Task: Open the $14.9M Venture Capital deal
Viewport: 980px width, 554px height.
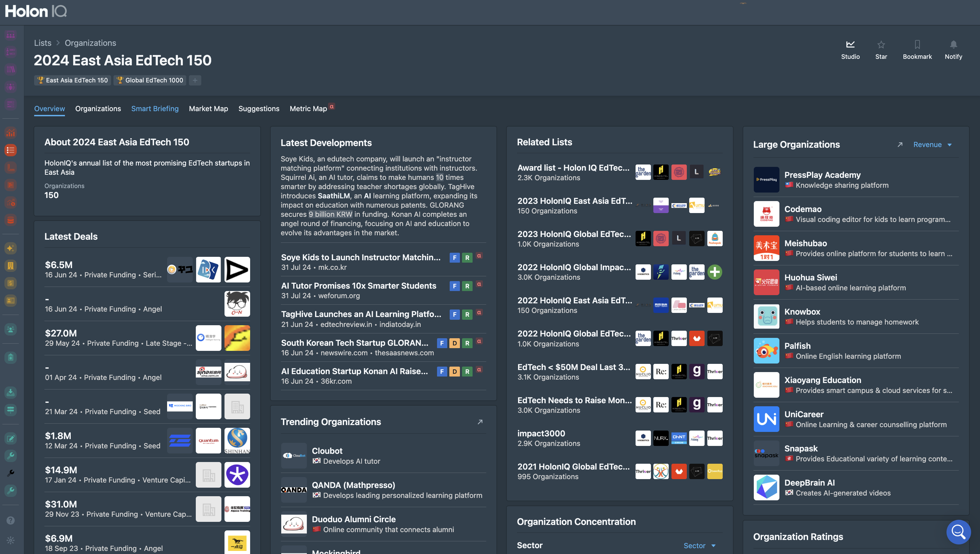Action: (x=147, y=474)
